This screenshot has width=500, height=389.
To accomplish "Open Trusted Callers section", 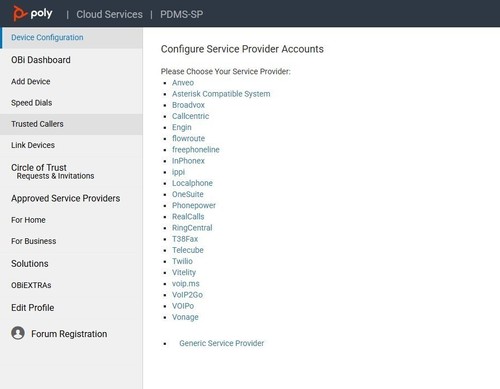I will [37, 124].
